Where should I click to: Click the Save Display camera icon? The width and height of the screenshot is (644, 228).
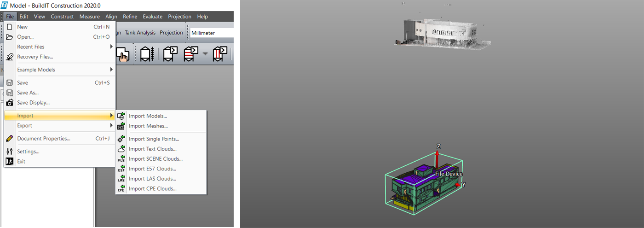tap(10, 103)
